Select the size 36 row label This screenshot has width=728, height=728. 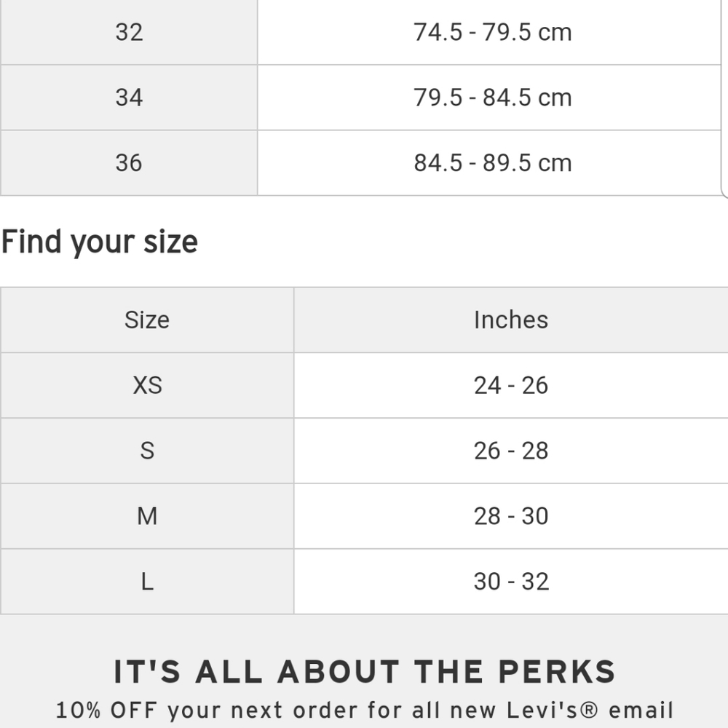[x=129, y=163]
